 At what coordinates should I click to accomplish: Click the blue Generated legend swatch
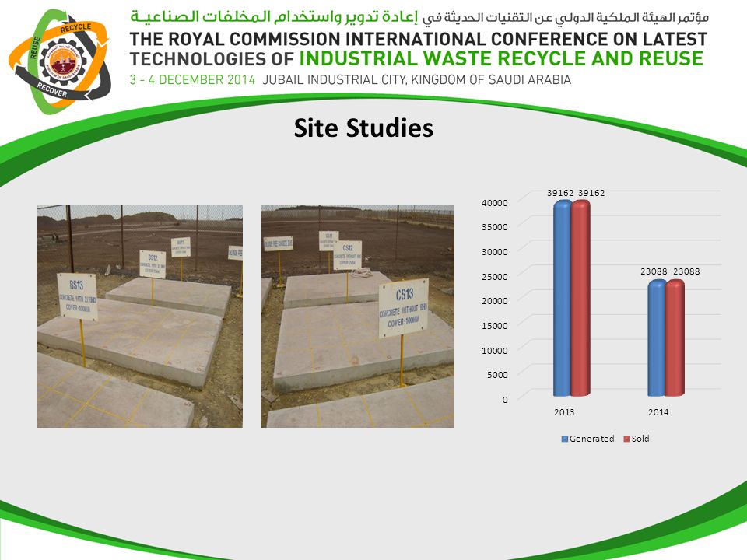point(565,439)
